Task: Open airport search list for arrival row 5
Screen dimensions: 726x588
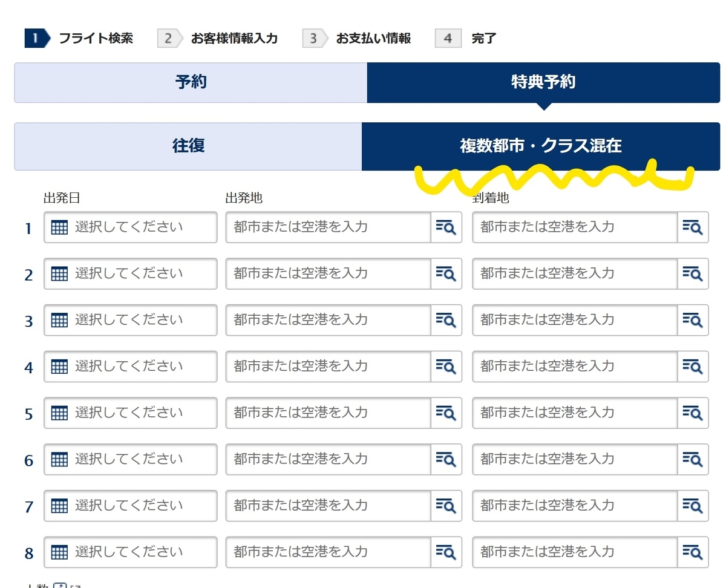Action: tap(693, 413)
